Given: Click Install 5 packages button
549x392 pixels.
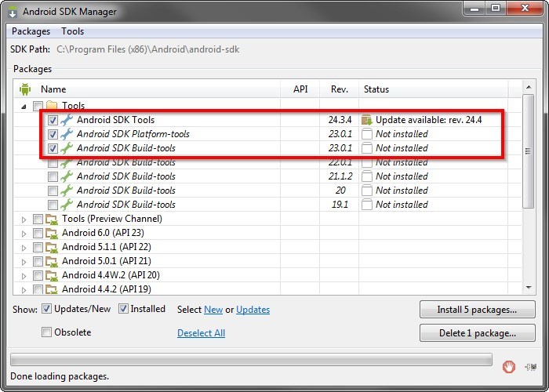Looking at the screenshot, I should (477, 310).
